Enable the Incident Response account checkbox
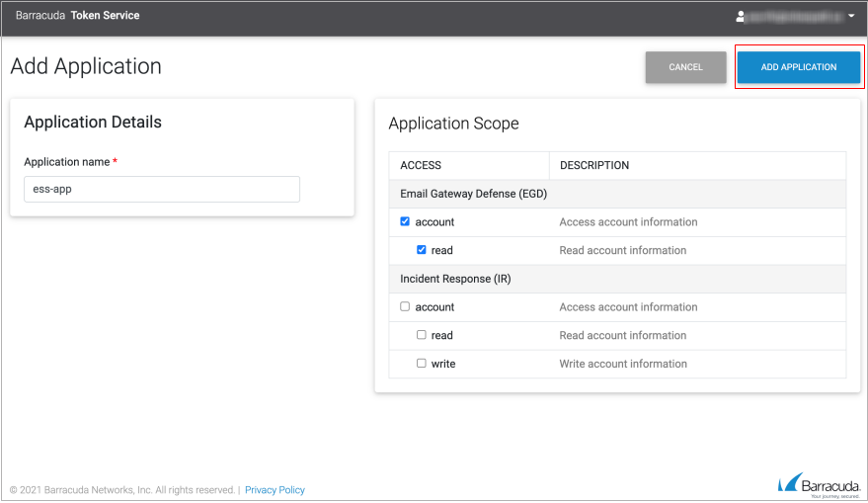This screenshot has height=503, width=868. 405,307
